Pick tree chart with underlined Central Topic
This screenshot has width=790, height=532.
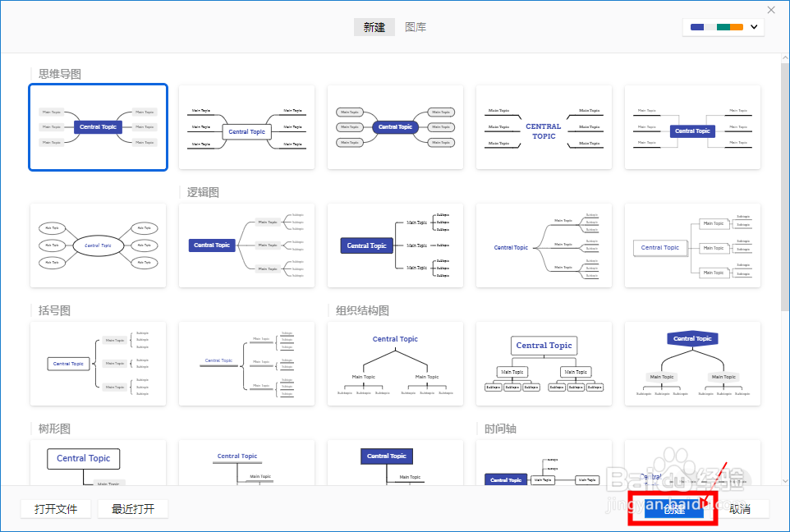point(247,462)
